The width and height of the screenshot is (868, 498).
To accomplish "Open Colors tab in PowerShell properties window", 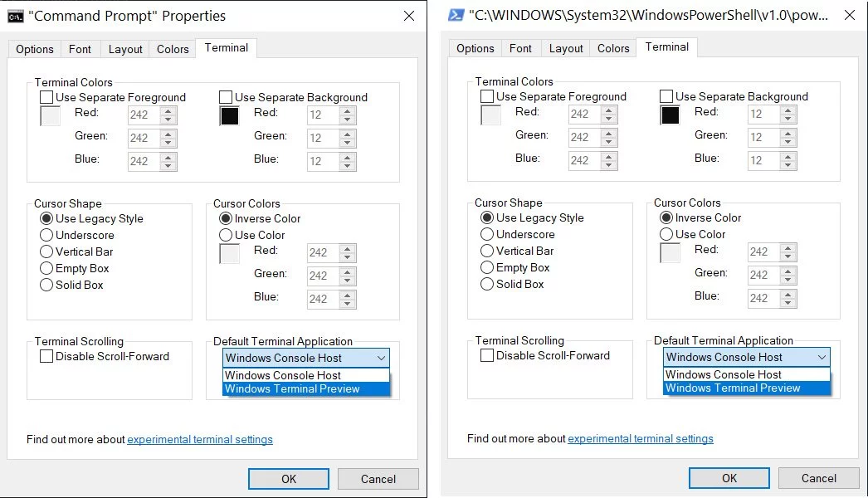I will [x=613, y=48].
